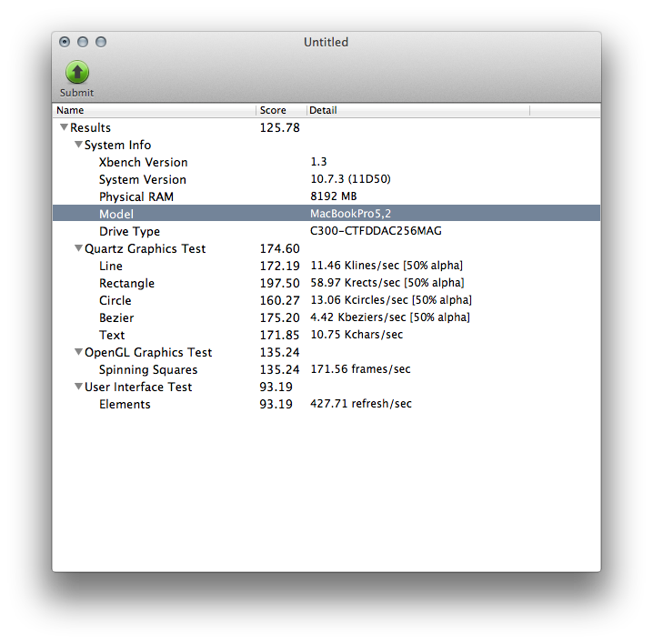Select the Spinning Squares result row
The image size is (653, 644).
pyautogui.click(x=147, y=370)
